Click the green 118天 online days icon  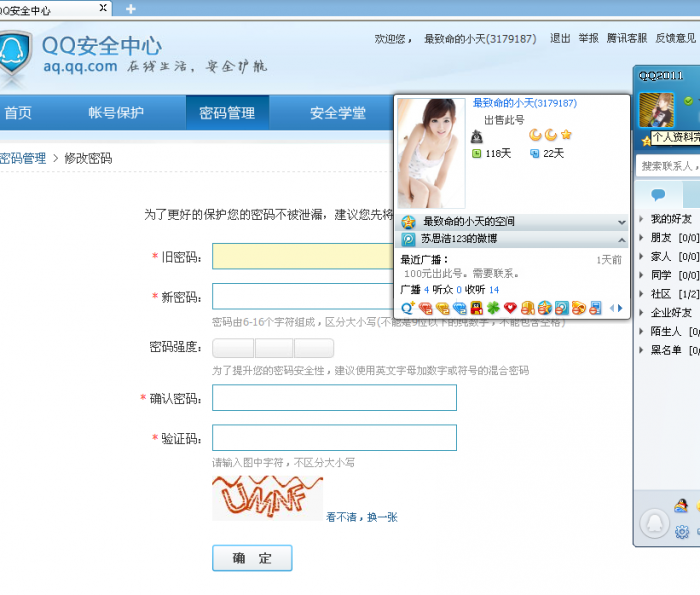coord(476,154)
